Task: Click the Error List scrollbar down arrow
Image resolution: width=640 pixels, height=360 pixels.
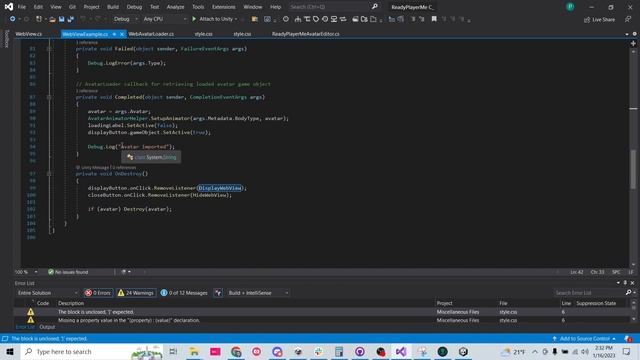Action: point(633,319)
